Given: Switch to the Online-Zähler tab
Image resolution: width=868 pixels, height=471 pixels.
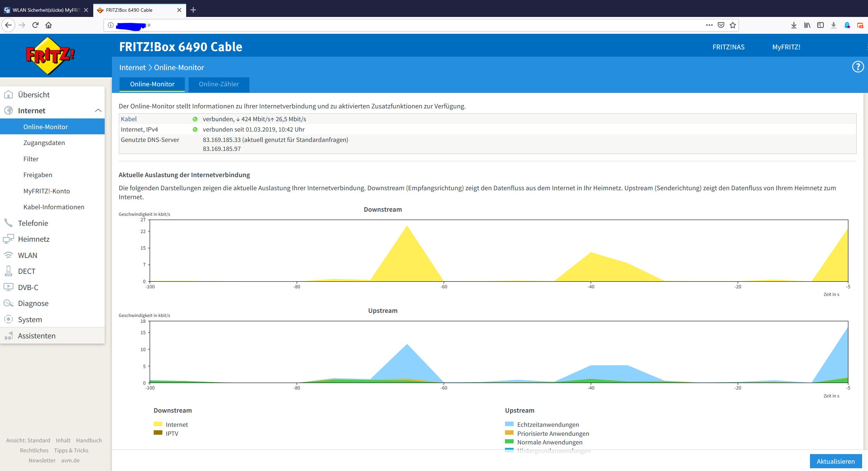Looking at the screenshot, I should click(219, 84).
